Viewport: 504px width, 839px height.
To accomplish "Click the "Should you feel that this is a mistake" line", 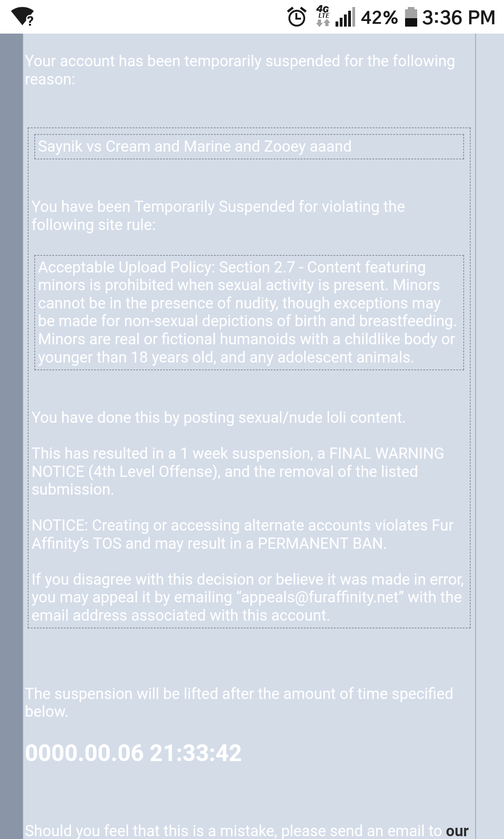I will (233, 831).
